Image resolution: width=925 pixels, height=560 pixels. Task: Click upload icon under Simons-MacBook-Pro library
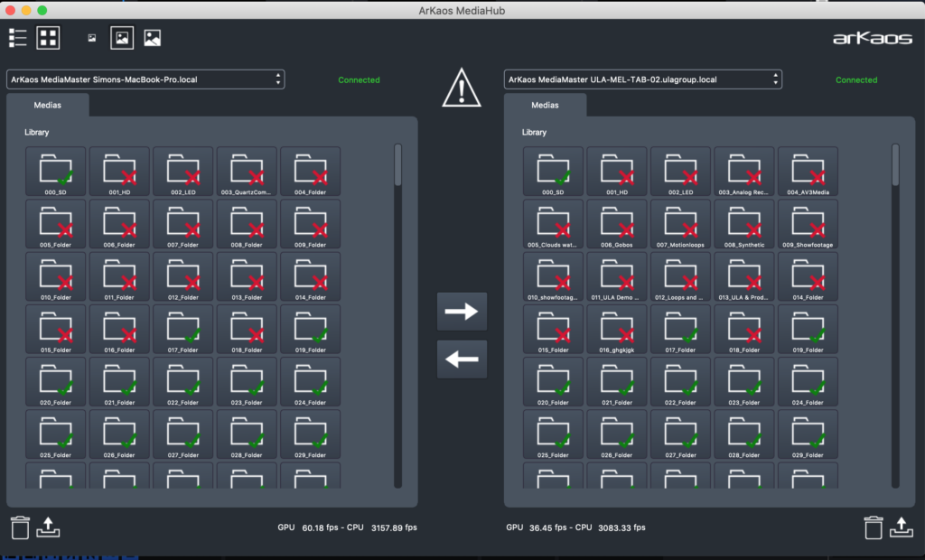click(49, 527)
